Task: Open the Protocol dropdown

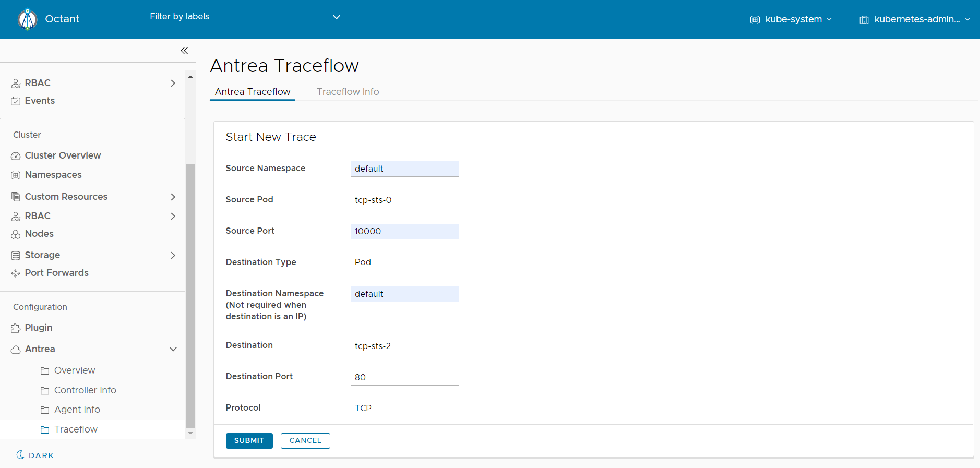Action: (x=371, y=409)
